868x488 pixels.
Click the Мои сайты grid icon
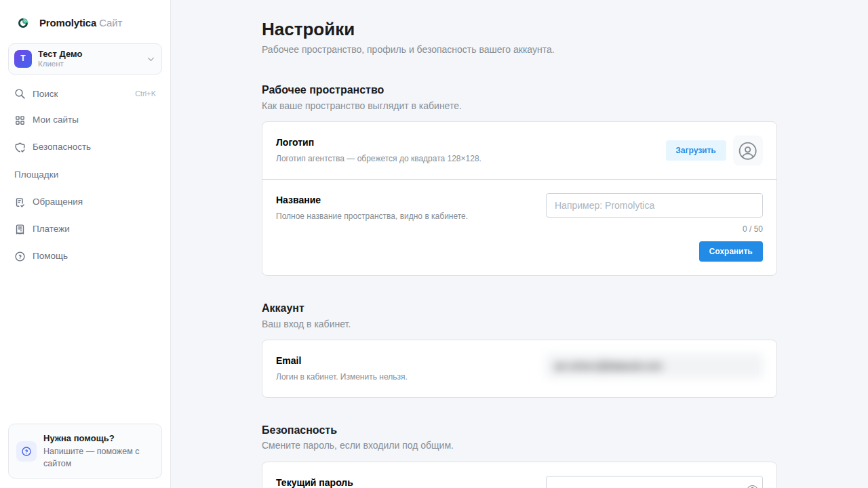coord(20,120)
